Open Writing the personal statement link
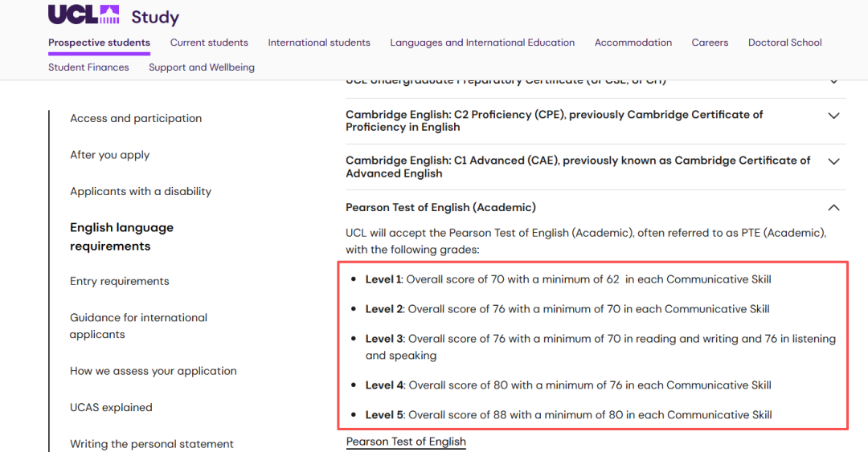 (152, 444)
